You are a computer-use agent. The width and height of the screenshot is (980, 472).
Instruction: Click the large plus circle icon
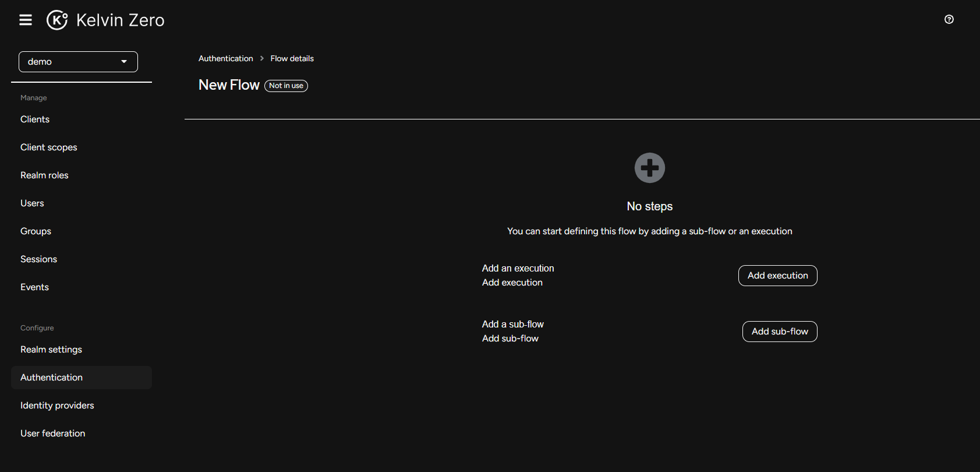[649, 168]
